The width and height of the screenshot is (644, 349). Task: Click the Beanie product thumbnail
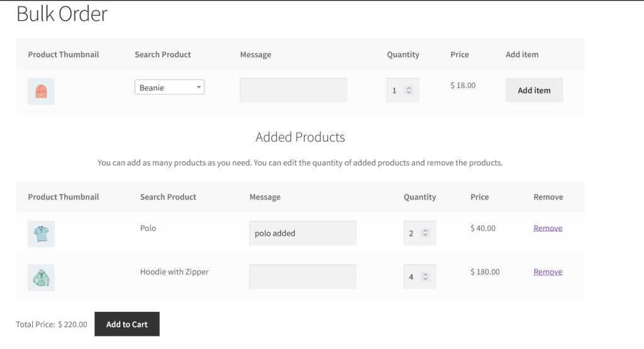[x=41, y=91]
